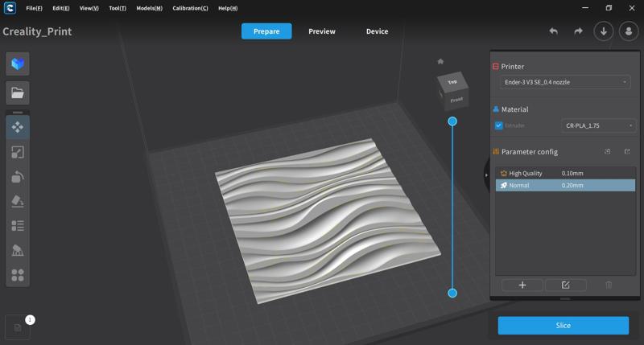Click the Creality_Print title text

point(37,31)
